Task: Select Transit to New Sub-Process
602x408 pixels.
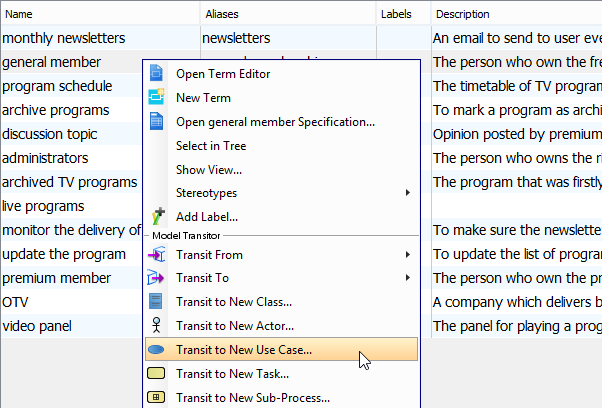Action: 281,397
